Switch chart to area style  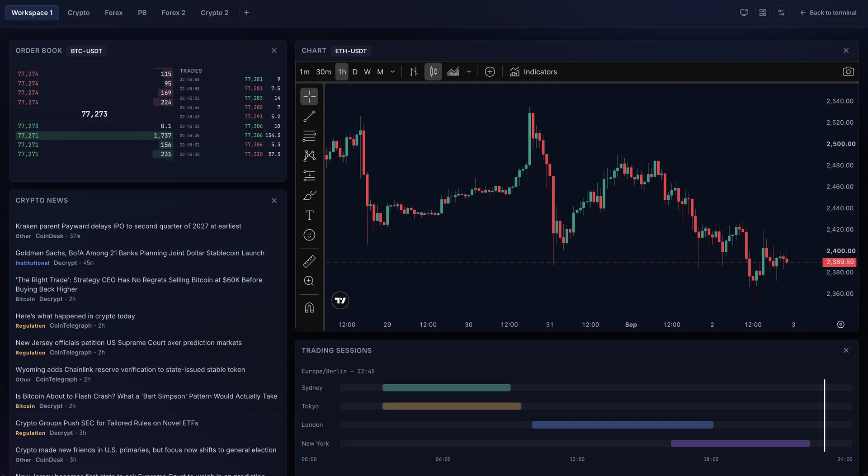point(453,72)
